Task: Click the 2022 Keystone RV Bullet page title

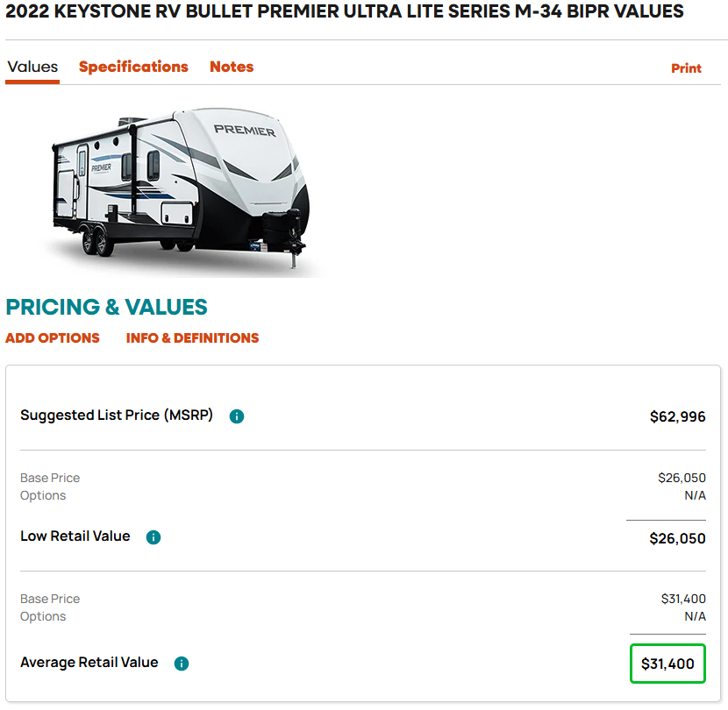Action: (x=345, y=12)
